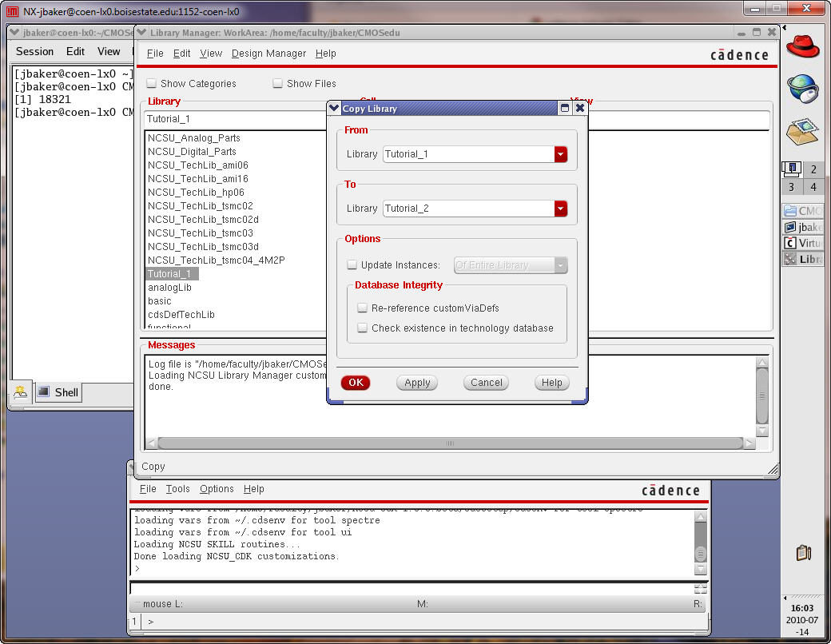Open the From Library dropdown arrow
The image size is (831, 644).
coord(561,154)
